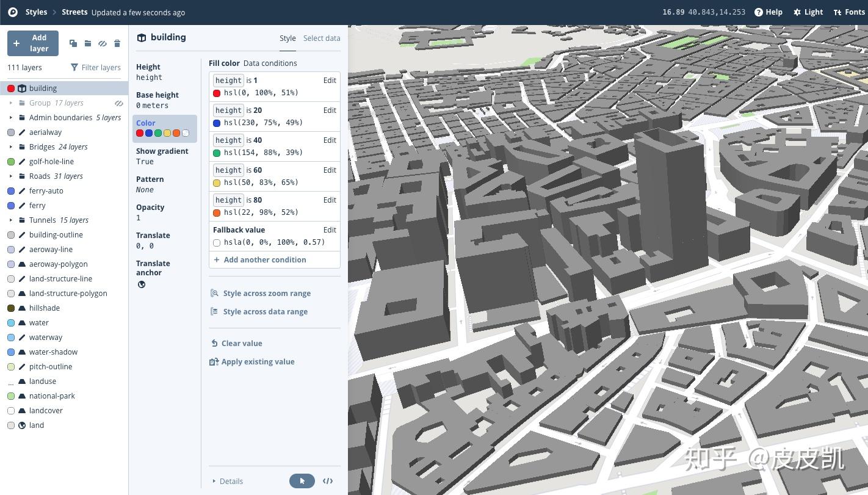Group layers using the folder icon
This screenshot has height=495, width=868.
[88, 43]
